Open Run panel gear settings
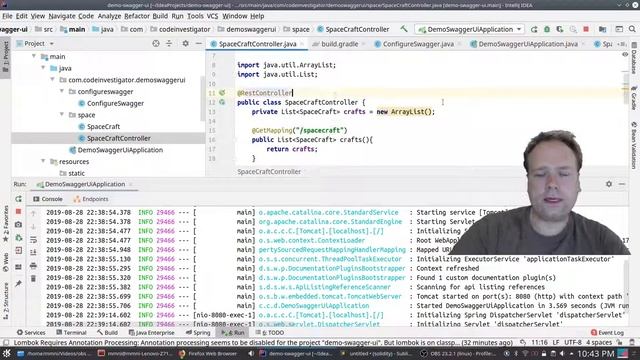This screenshot has width=640, height=360. point(609,184)
